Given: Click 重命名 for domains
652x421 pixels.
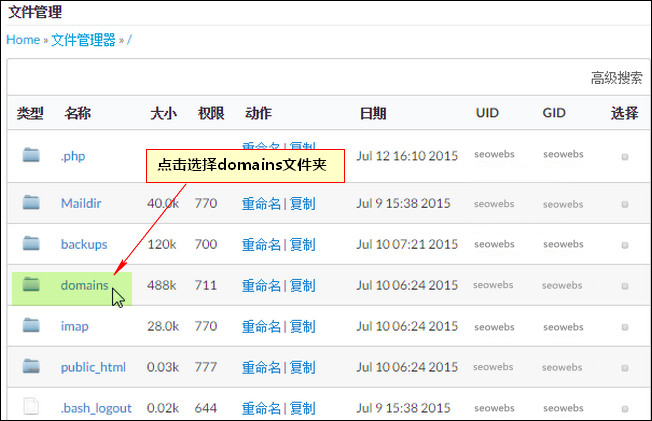Looking at the screenshot, I should pyautogui.click(x=262, y=285).
